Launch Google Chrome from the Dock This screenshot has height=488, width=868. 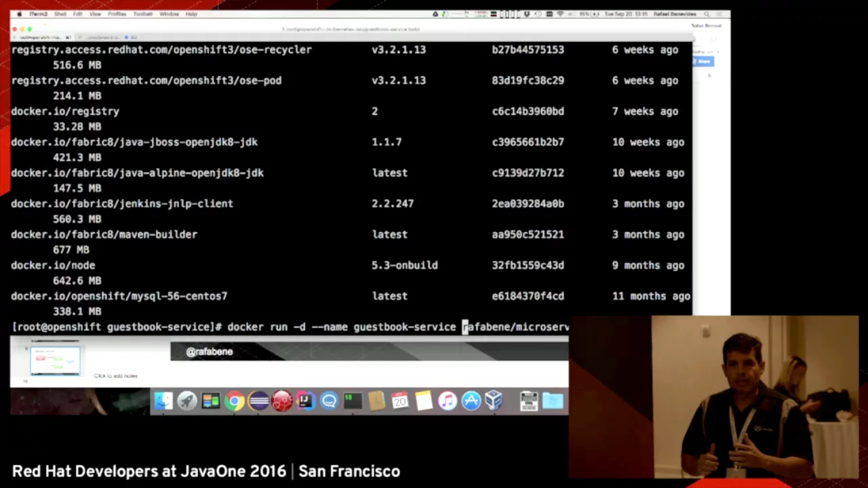(235, 401)
